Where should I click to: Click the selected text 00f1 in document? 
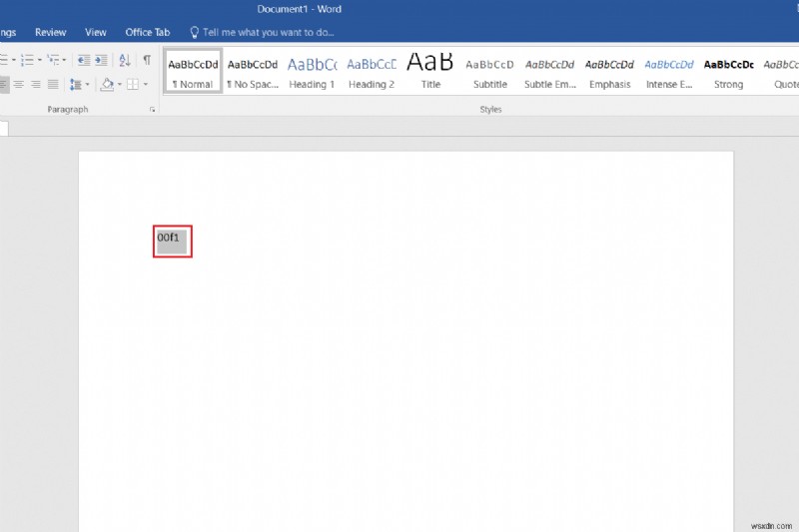[x=168, y=238]
